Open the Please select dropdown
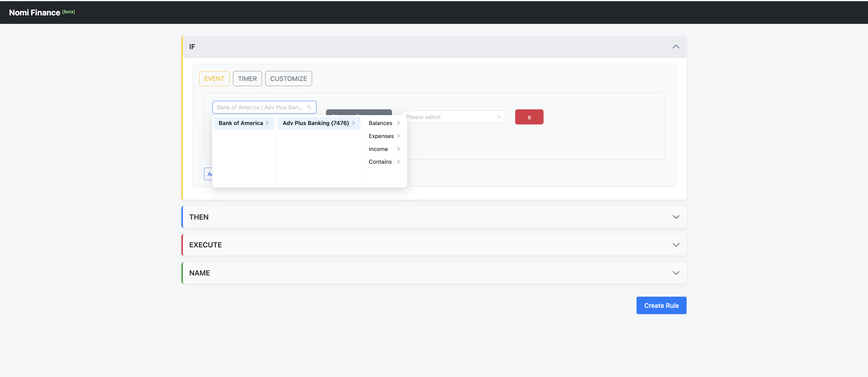This screenshot has width=868, height=377. pos(453,117)
